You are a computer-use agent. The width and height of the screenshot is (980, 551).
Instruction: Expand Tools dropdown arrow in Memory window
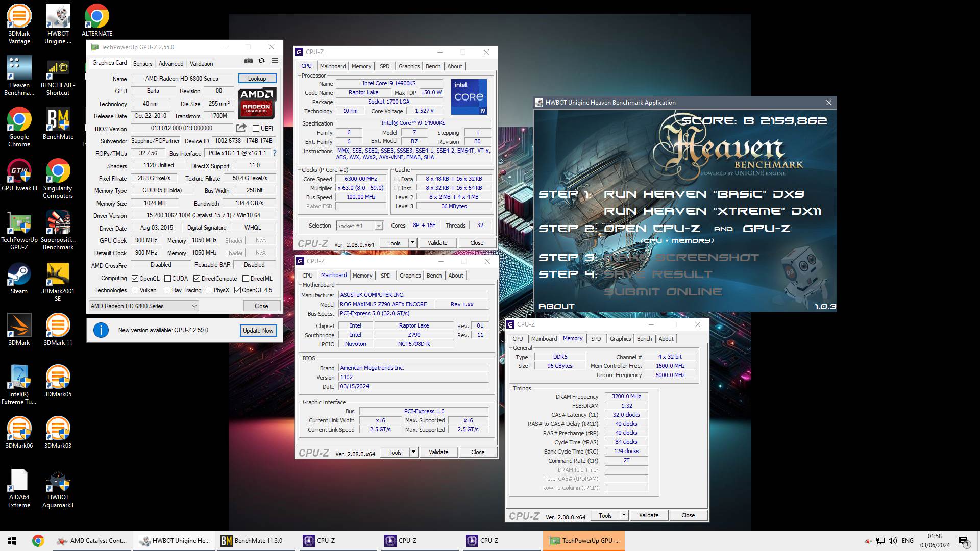point(624,515)
